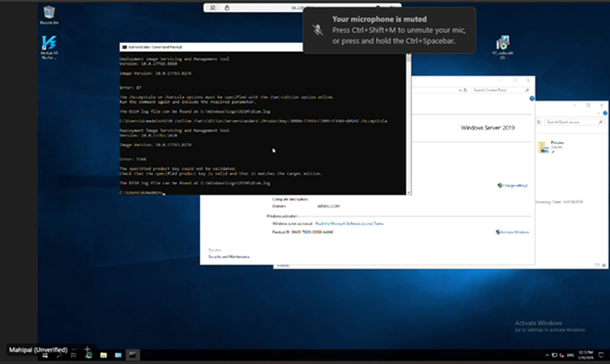The image size is (610, 364).
Task: Click the magnifier in the Search Control Panel box
Action: [x=527, y=90]
